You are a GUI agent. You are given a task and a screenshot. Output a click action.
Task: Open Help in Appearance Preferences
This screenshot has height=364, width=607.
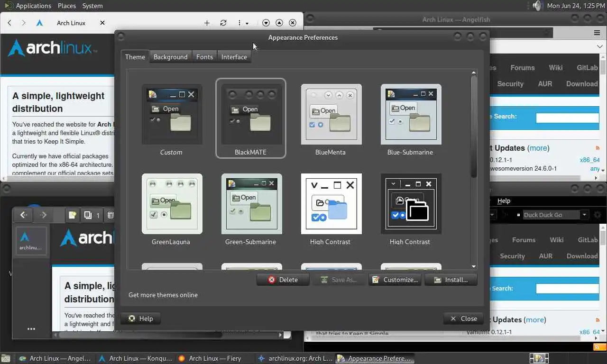click(x=141, y=318)
